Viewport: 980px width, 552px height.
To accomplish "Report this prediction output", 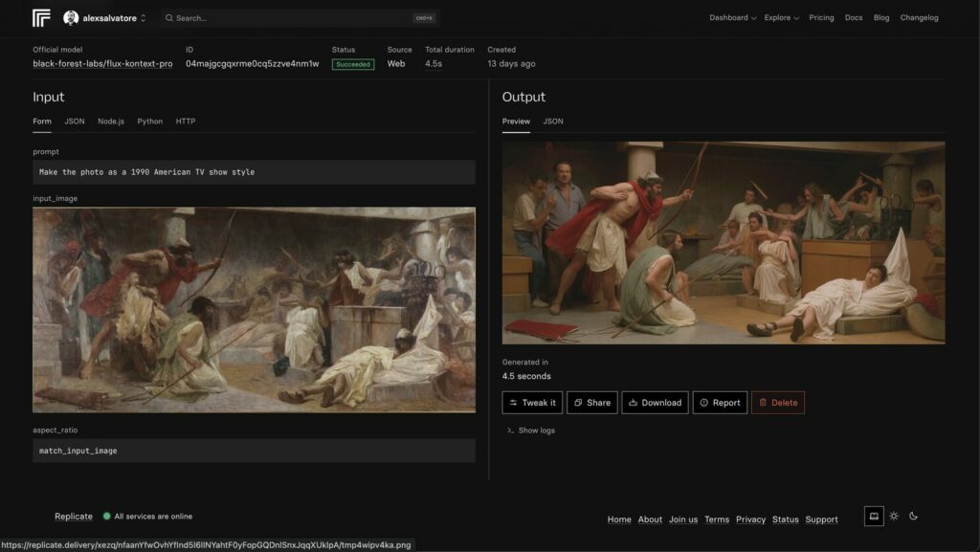I will tap(720, 403).
